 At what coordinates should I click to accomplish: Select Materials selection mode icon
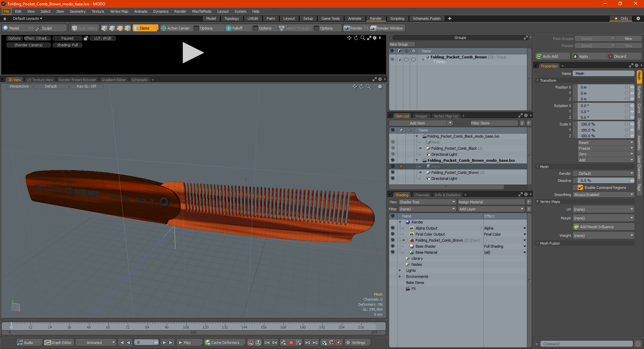pyautogui.click(x=127, y=28)
